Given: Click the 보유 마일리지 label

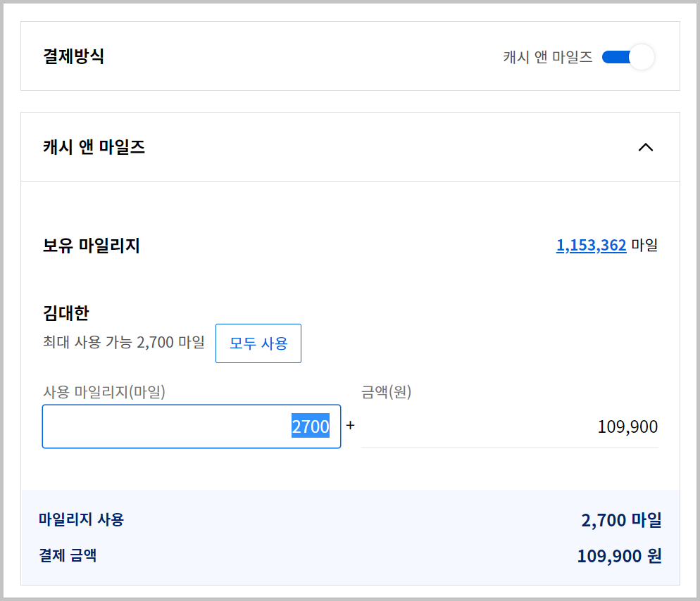Looking at the screenshot, I should (92, 246).
